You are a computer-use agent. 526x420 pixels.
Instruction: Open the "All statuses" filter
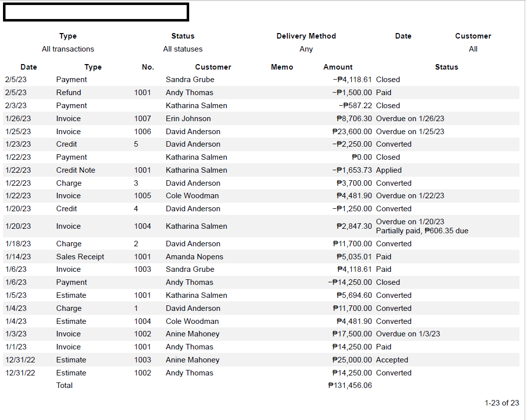pyautogui.click(x=183, y=49)
